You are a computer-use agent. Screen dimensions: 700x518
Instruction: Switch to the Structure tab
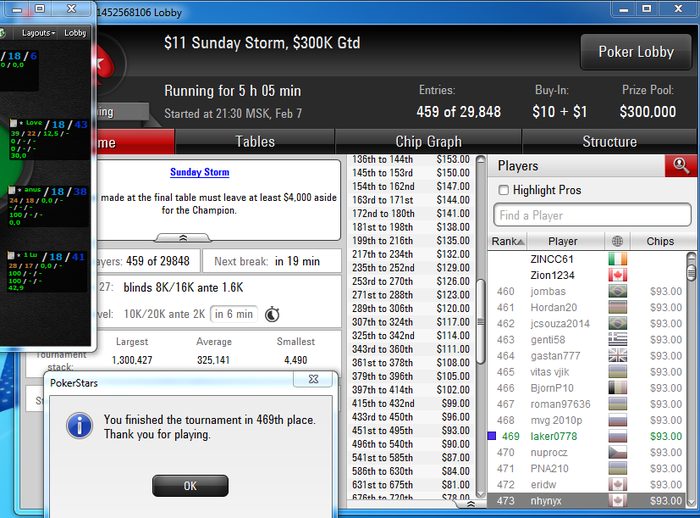[x=609, y=142]
